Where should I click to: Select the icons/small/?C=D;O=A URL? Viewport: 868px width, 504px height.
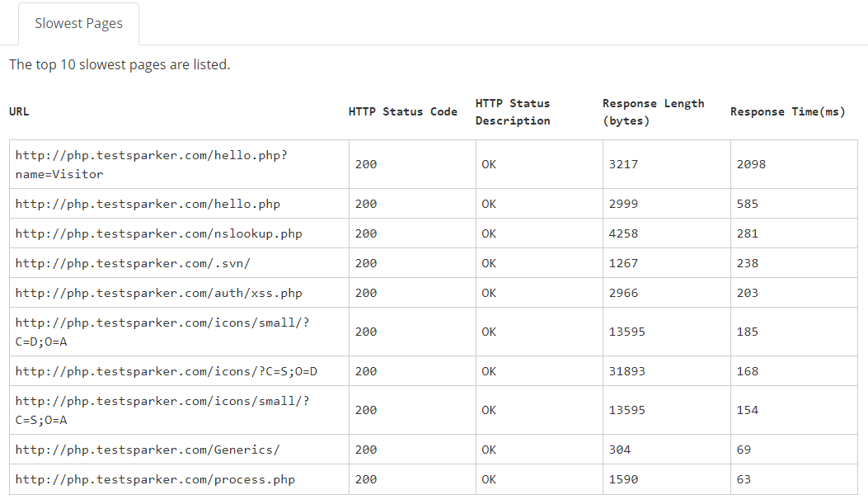[162, 332]
